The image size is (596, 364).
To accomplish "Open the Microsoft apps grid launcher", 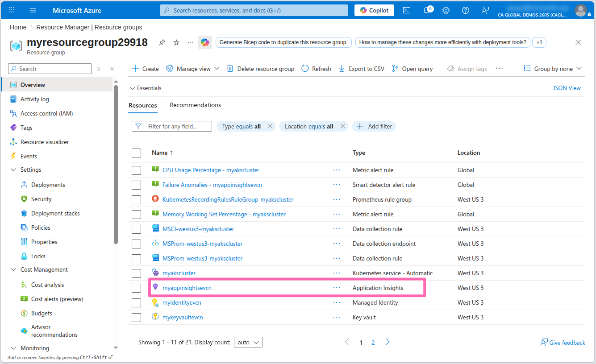I will coord(12,10).
